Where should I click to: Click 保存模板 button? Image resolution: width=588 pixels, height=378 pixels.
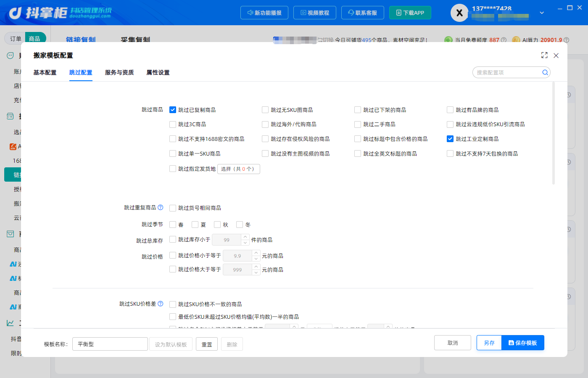pyautogui.click(x=523, y=343)
